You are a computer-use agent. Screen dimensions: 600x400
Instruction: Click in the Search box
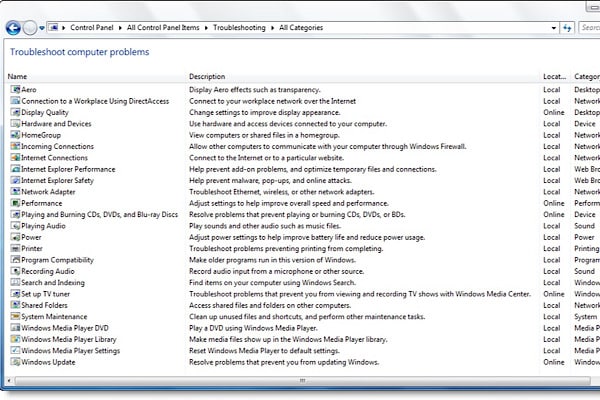(590, 28)
